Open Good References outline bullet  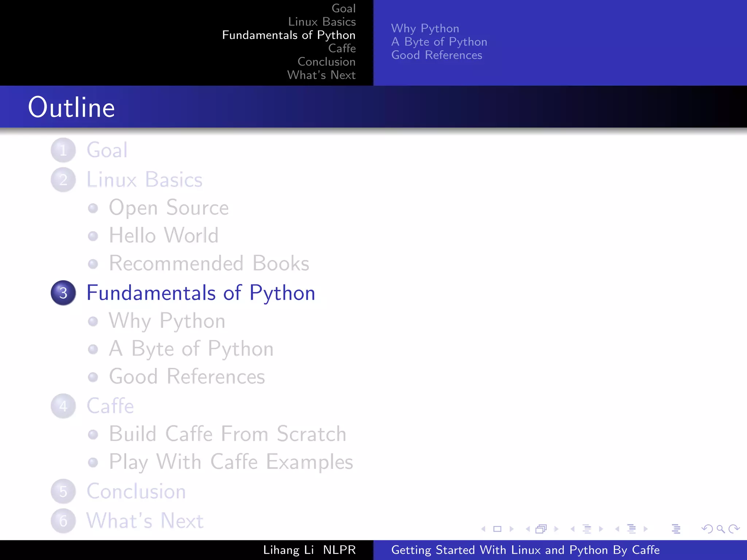(x=187, y=376)
